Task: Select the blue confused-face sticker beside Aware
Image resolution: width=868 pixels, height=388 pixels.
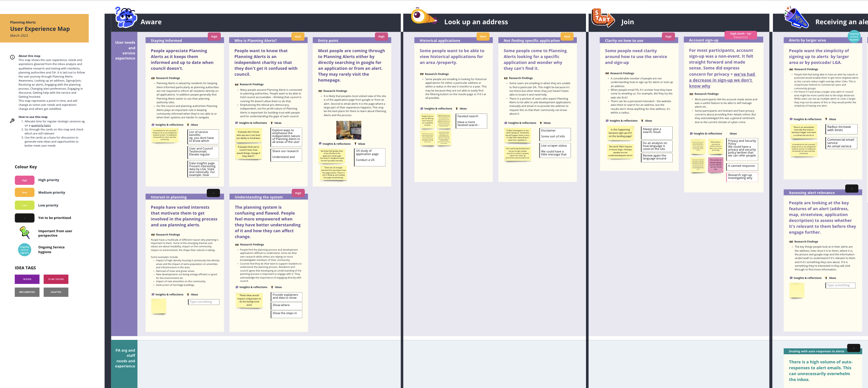Action: (x=126, y=17)
